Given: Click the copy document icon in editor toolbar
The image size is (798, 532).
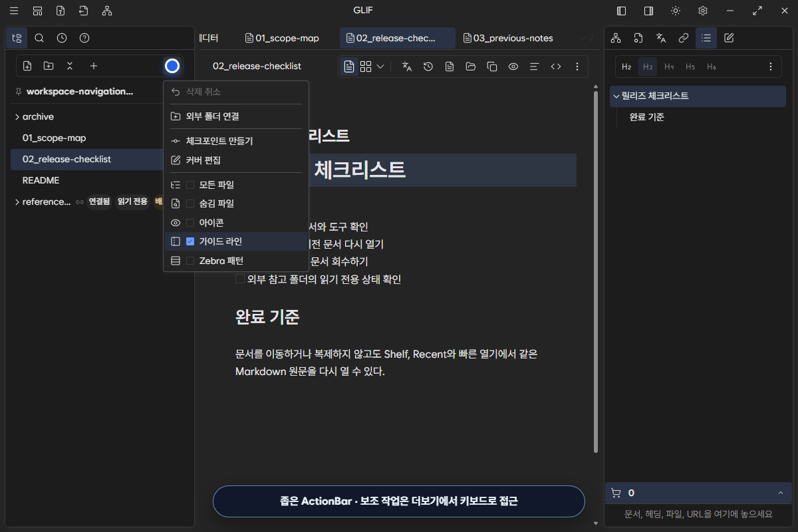Looking at the screenshot, I should (492, 66).
